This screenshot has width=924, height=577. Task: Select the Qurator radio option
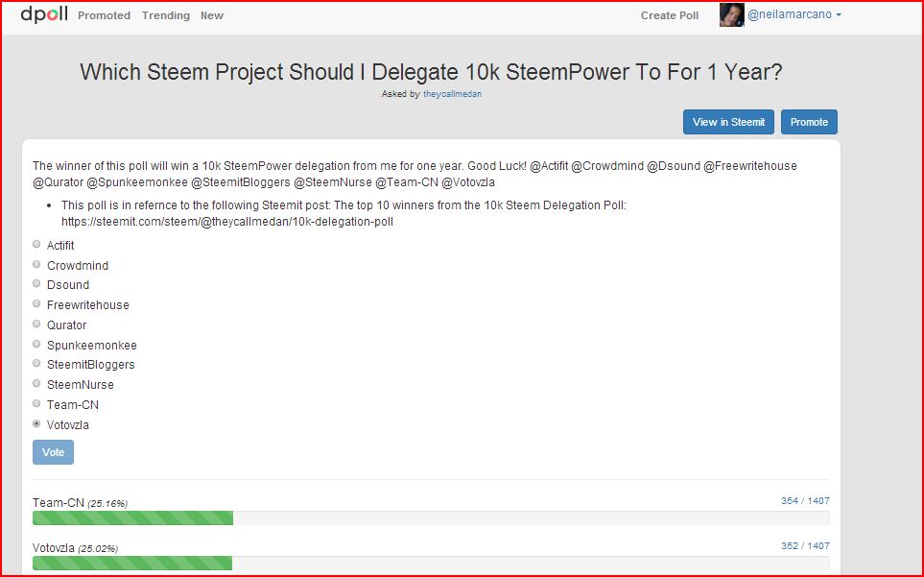(x=36, y=324)
